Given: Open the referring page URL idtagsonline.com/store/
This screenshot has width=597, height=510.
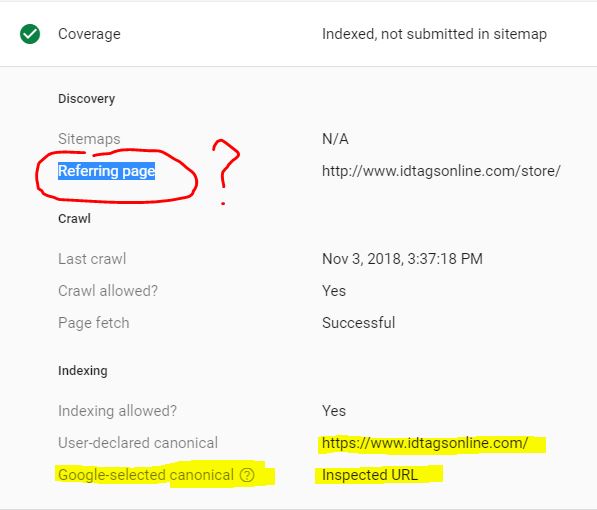Looking at the screenshot, I should click(x=441, y=171).
